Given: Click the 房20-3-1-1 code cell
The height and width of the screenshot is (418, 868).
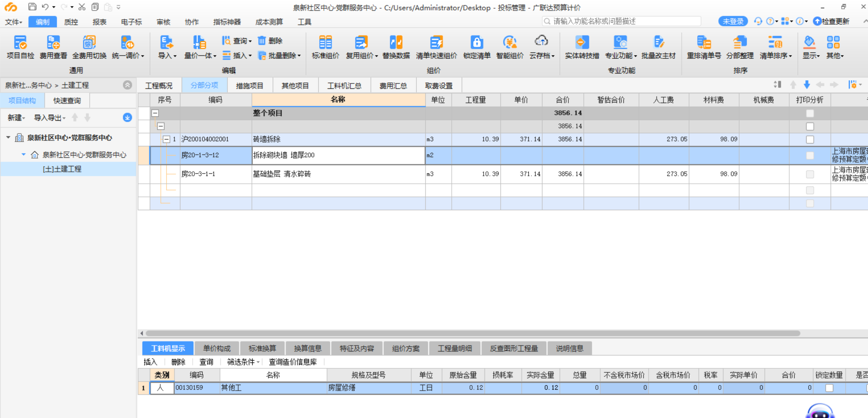Looking at the screenshot, I should [216, 174].
